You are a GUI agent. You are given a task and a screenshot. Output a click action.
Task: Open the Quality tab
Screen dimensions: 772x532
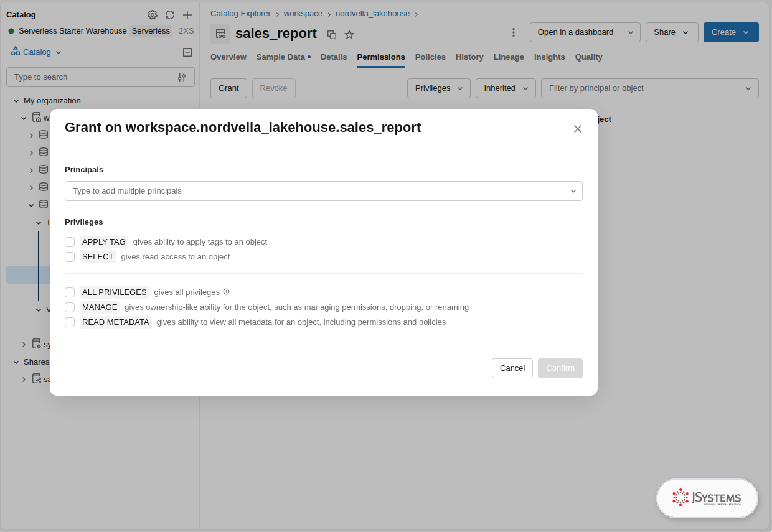(589, 57)
